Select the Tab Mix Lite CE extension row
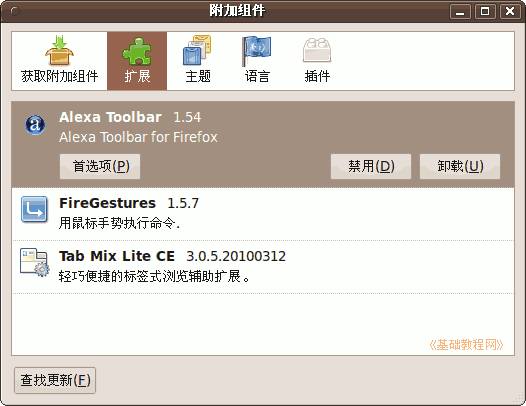 263,267
